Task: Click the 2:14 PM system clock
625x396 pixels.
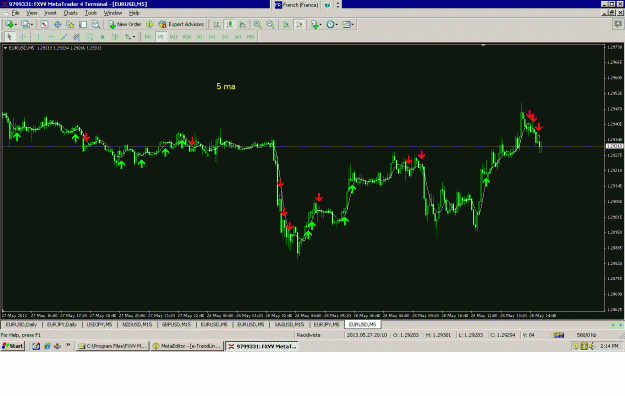Action: coord(609,346)
